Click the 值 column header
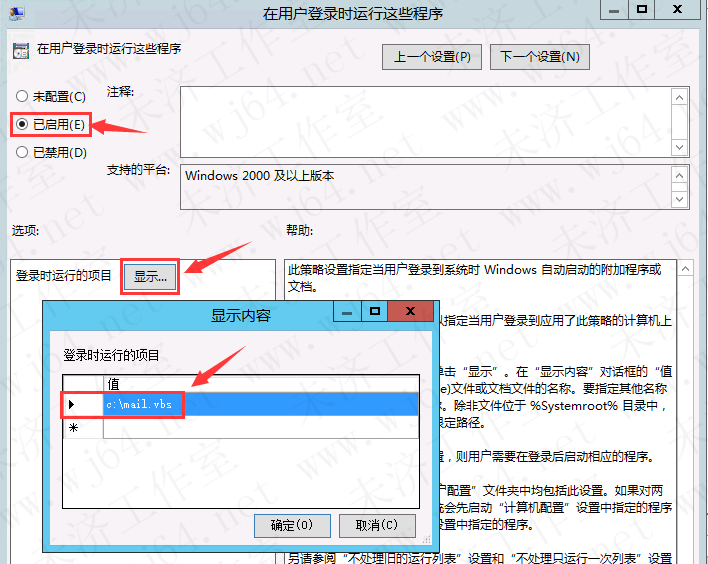This screenshot has width=708, height=564. point(261,384)
